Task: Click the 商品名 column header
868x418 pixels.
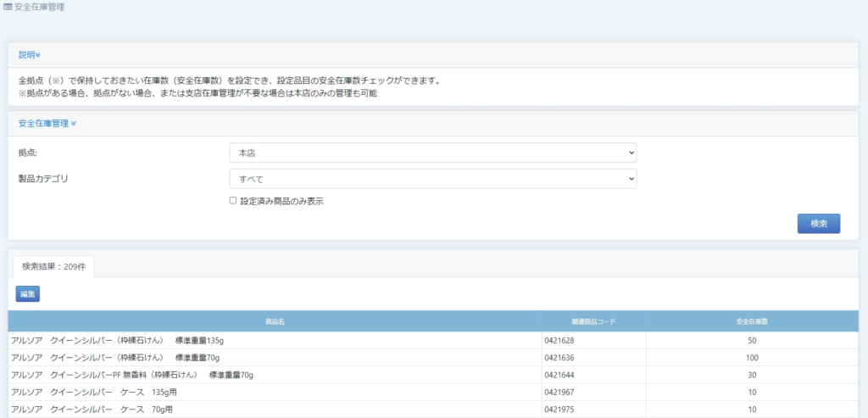Action: coord(274,322)
